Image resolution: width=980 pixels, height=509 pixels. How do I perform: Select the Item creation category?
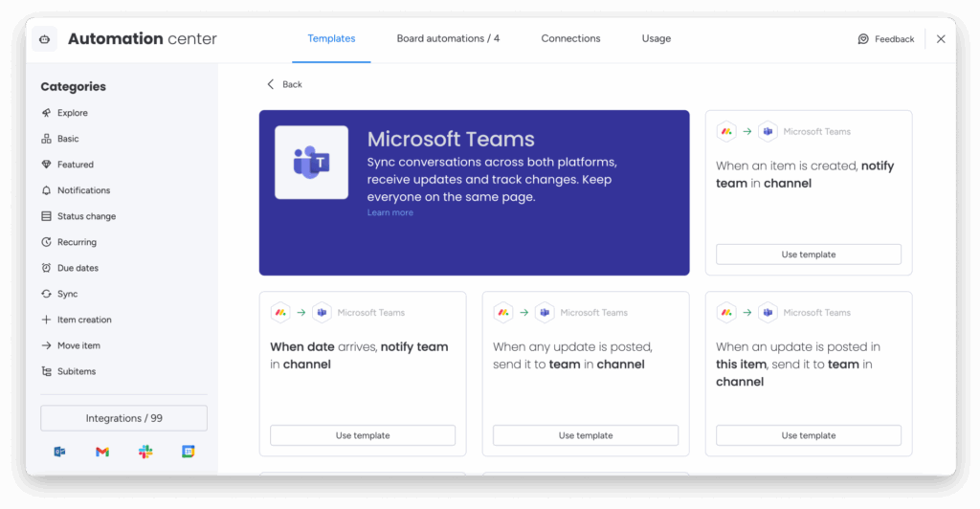coord(84,320)
